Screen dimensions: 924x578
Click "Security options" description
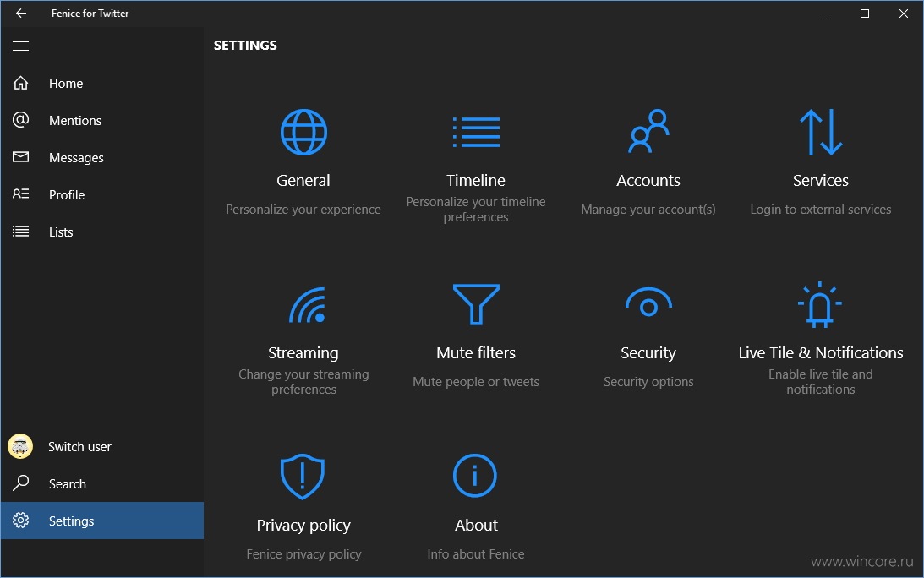pyautogui.click(x=648, y=382)
